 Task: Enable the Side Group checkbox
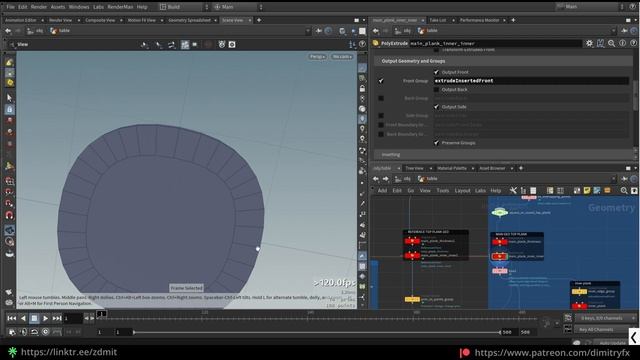pos(381,116)
